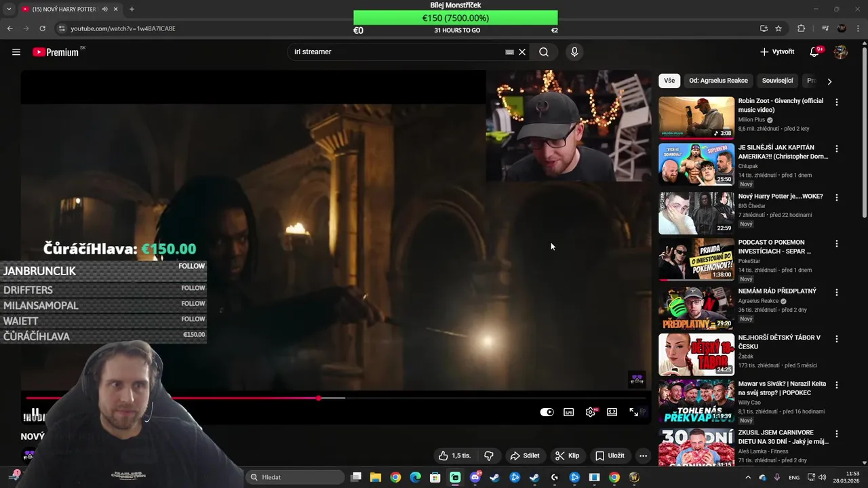Image resolution: width=868 pixels, height=488 pixels.
Task: Show hidden system tray icons chevron
Action: [748, 477]
